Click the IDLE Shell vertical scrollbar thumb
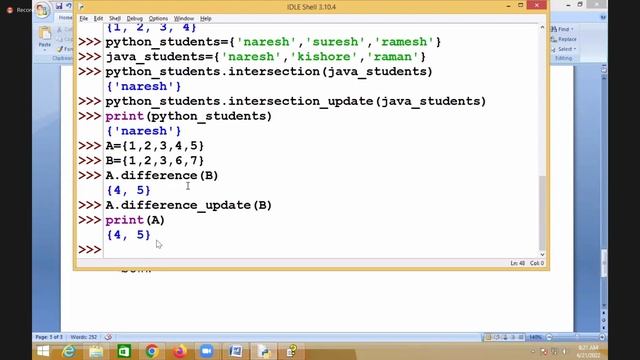The width and height of the screenshot is (640, 360). (x=542, y=212)
